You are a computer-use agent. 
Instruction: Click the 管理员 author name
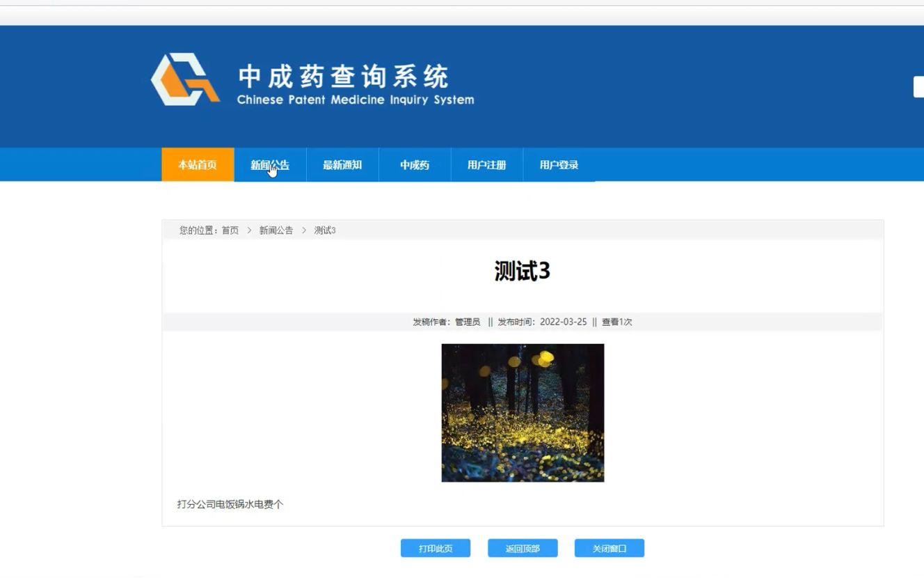click(468, 322)
